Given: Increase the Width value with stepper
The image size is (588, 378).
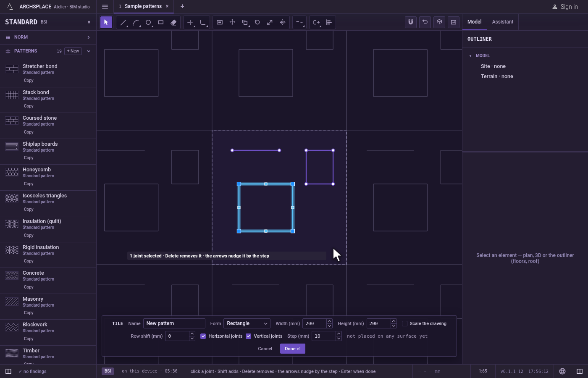Looking at the screenshot, I should pos(329,321).
